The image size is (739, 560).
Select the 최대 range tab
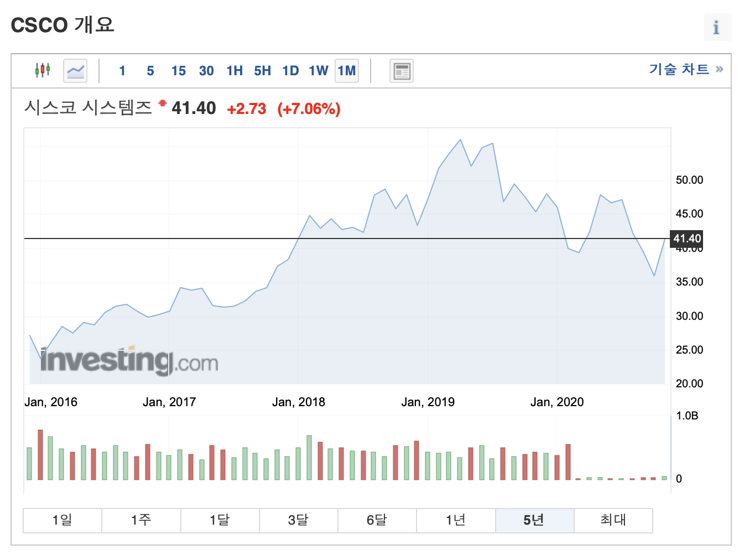(613, 520)
